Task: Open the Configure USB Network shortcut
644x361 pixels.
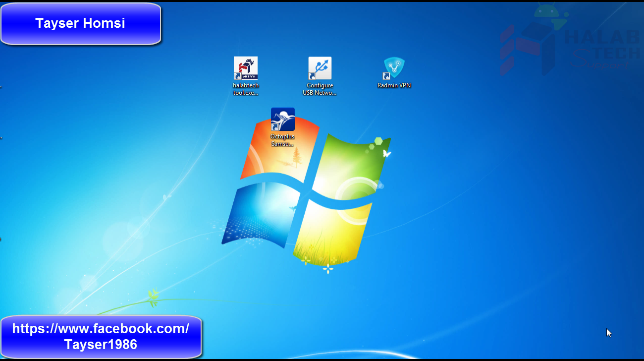Action: (320, 68)
